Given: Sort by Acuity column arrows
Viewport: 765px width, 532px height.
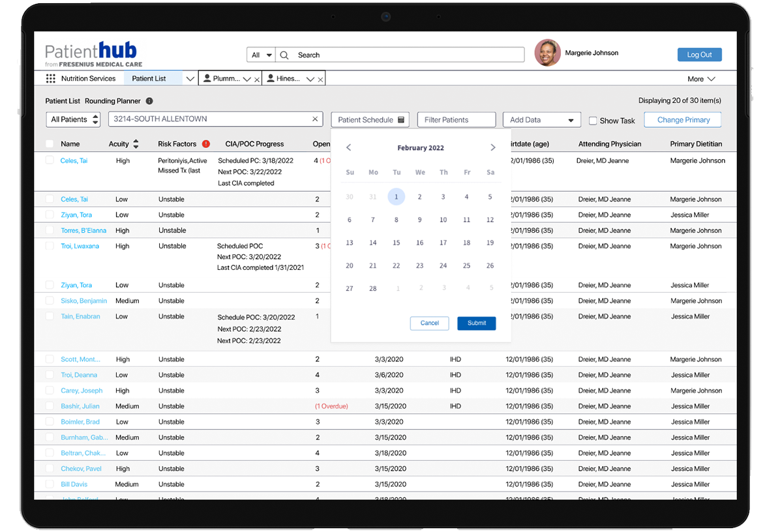Looking at the screenshot, I should point(136,144).
